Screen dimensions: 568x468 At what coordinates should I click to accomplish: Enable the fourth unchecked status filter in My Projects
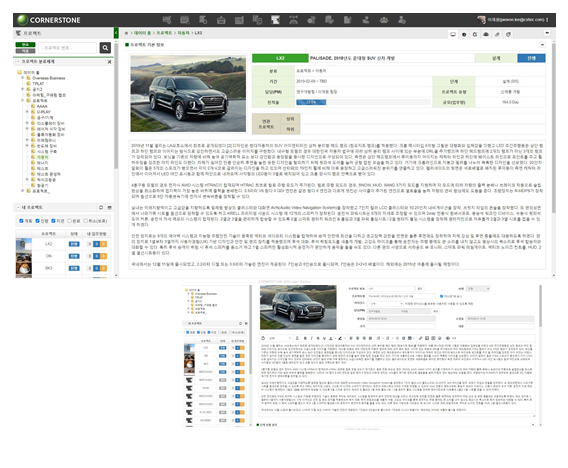click(x=70, y=221)
